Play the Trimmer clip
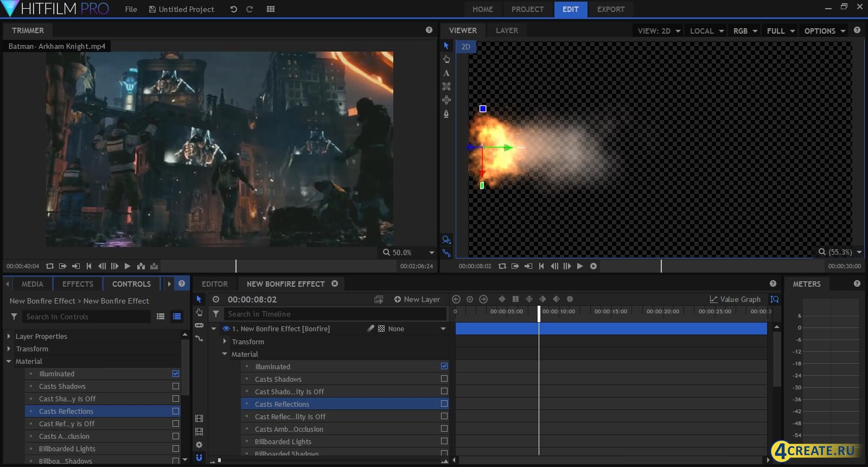The height and width of the screenshot is (467, 868). click(127, 266)
